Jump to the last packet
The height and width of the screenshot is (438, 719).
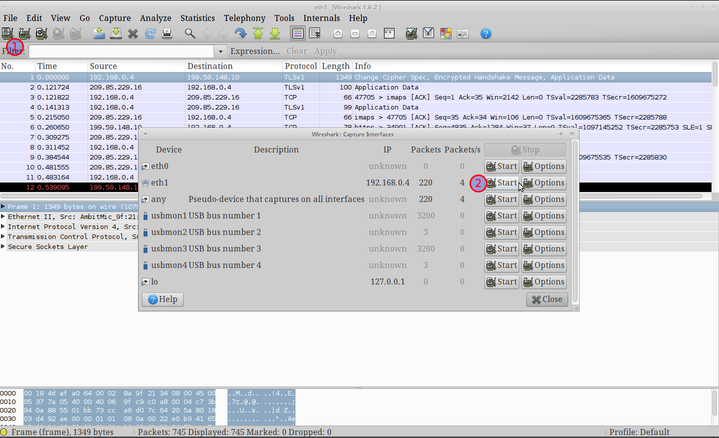275,33
